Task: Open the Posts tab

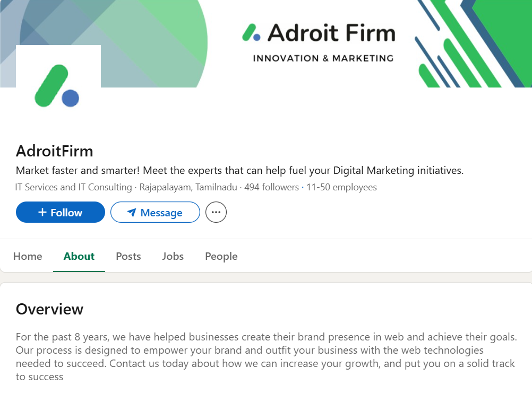Action: coord(128,256)
